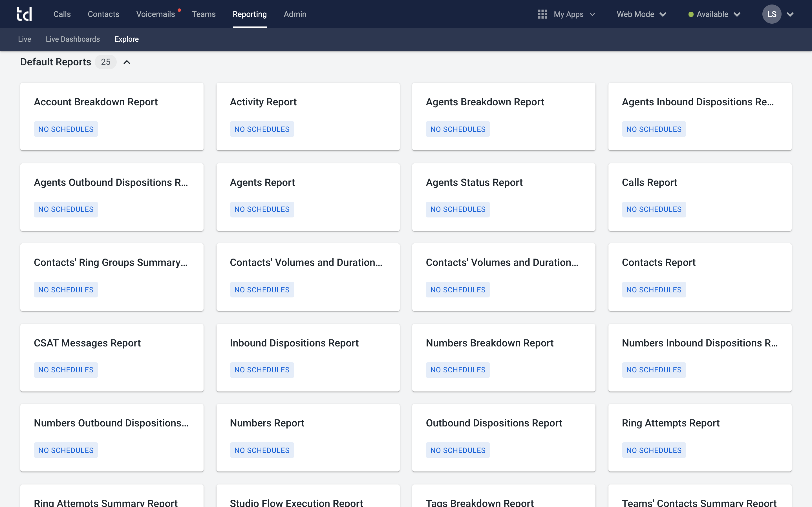Open the Agents Status Report
Screen dimensions: 812x507
(474, 182)
